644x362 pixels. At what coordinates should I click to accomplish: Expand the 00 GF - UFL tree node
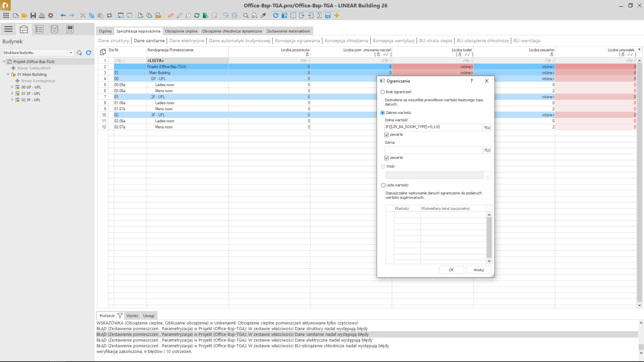pyautogui.click(x=12, y=87)
